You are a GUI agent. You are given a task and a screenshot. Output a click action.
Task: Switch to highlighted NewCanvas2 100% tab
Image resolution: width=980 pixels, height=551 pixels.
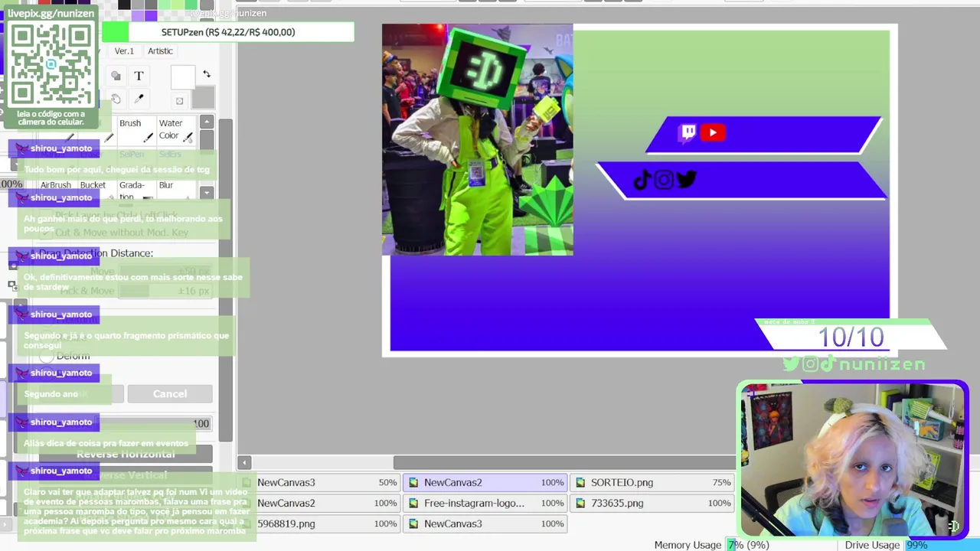[x=485, y=483]
